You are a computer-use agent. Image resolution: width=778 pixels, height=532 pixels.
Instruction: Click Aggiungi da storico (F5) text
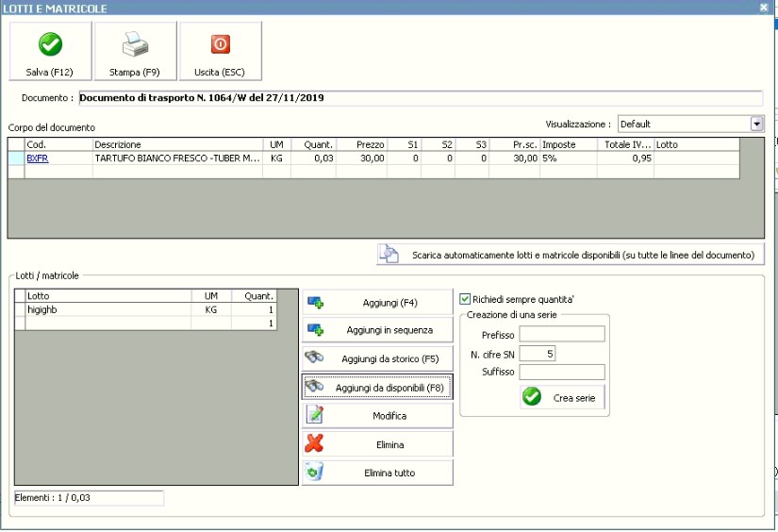[x=390, y=358]
